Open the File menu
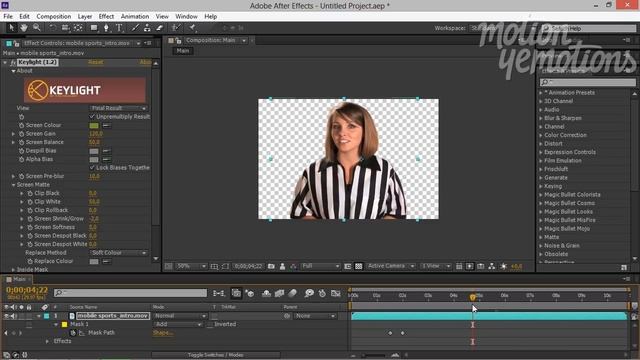 [x=8, y=16]
